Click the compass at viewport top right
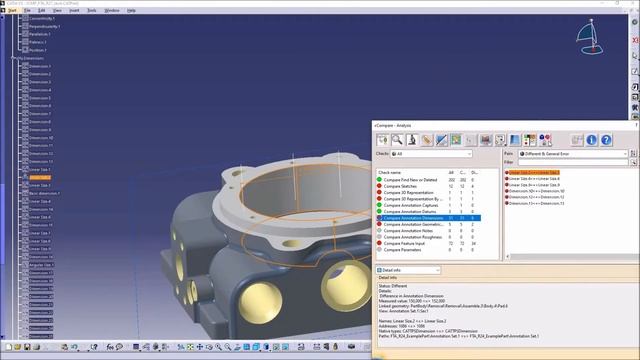640x360 pixels. pyautogui.click(x=590, y=37)
